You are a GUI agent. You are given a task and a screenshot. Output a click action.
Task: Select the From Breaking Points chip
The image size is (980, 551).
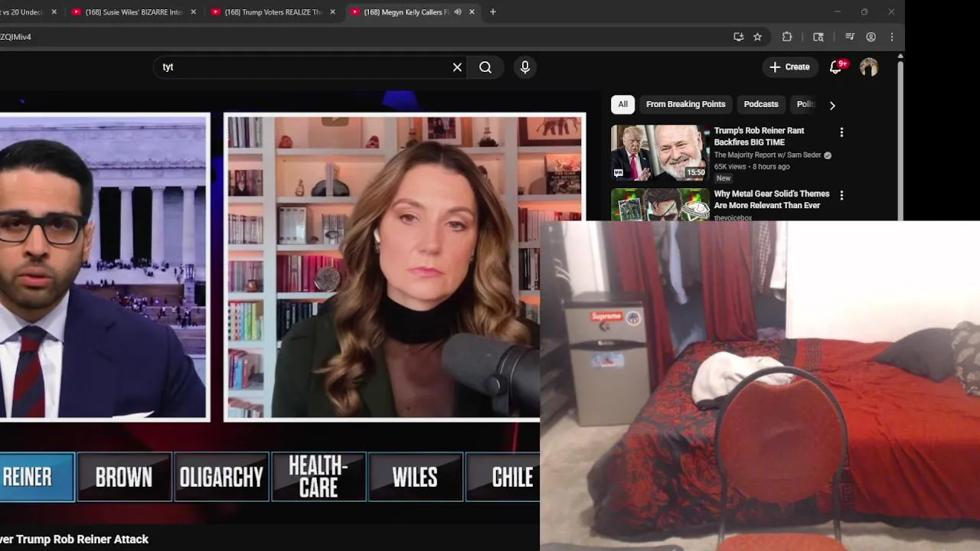coord(685,104)
